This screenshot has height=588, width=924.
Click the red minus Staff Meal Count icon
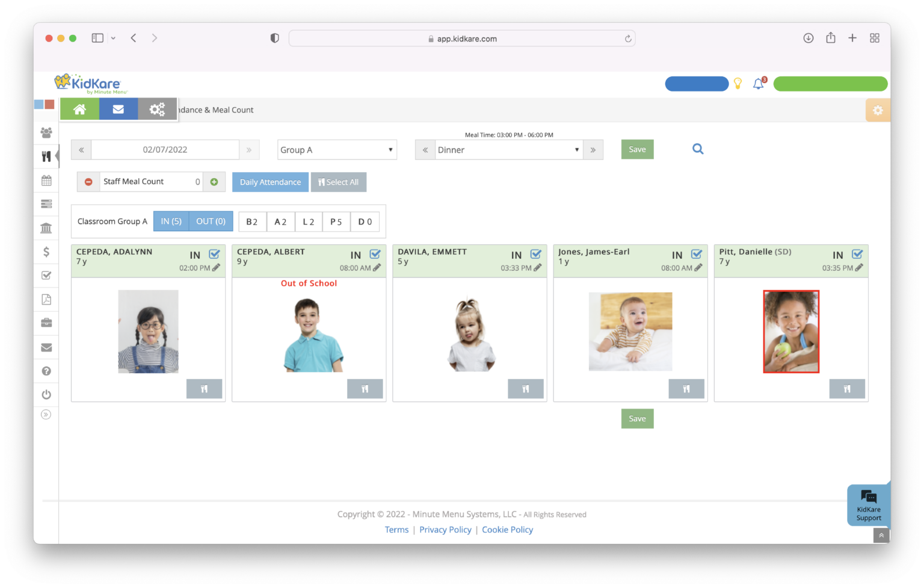pyautogui.click(x=88, y=182)
